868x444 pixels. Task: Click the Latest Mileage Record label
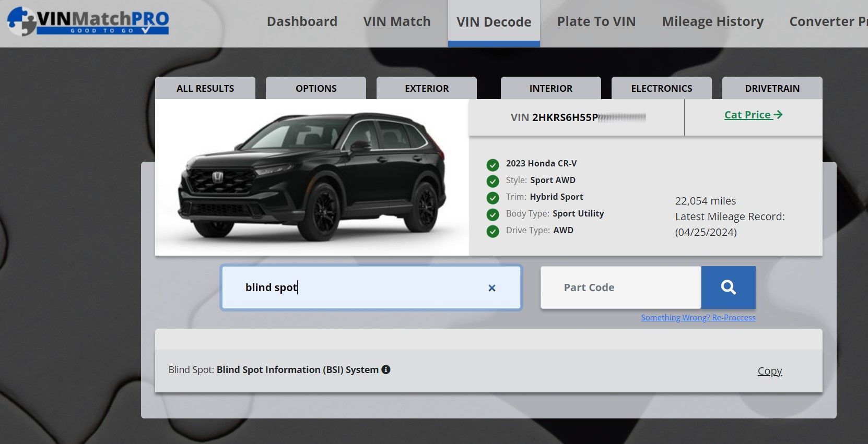[730, 217]
